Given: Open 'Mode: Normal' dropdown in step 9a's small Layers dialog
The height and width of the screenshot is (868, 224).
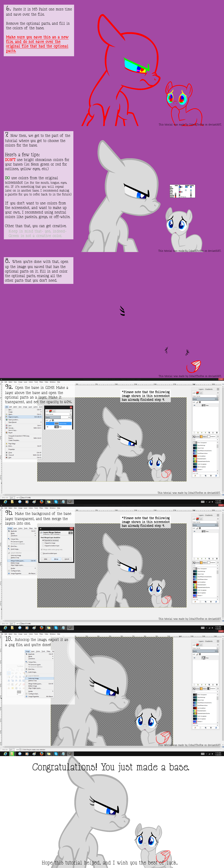Looking at the screenshot, I should 59,414.
